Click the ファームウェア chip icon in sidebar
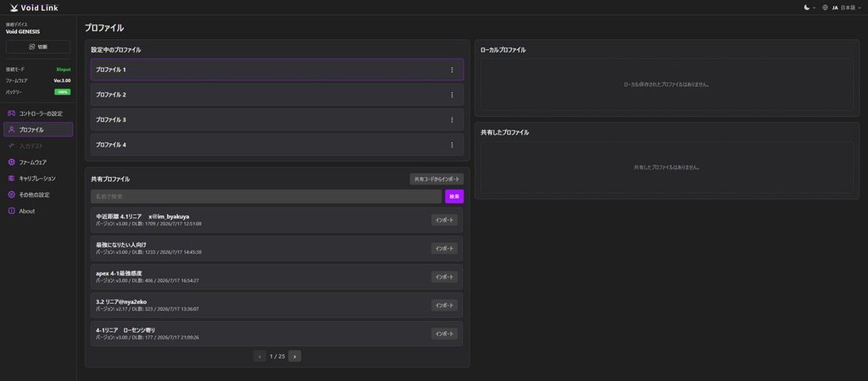The image size is (868, 381). click(11, 162)
